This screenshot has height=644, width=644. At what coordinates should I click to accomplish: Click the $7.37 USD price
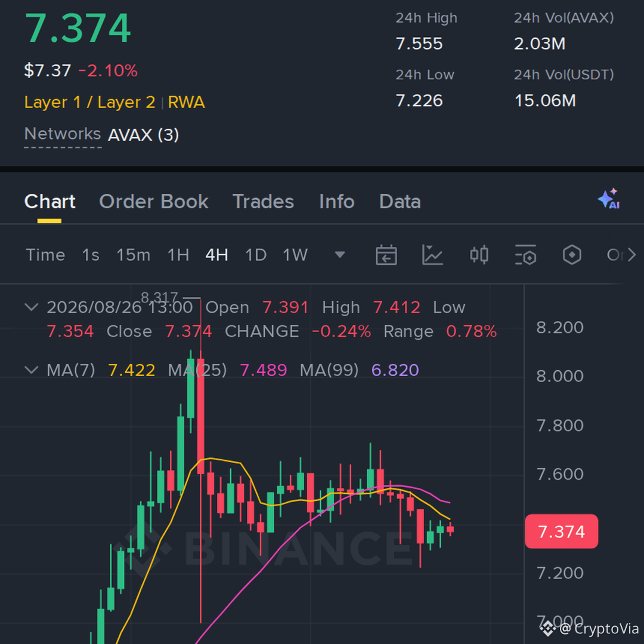tap(48, 70)
